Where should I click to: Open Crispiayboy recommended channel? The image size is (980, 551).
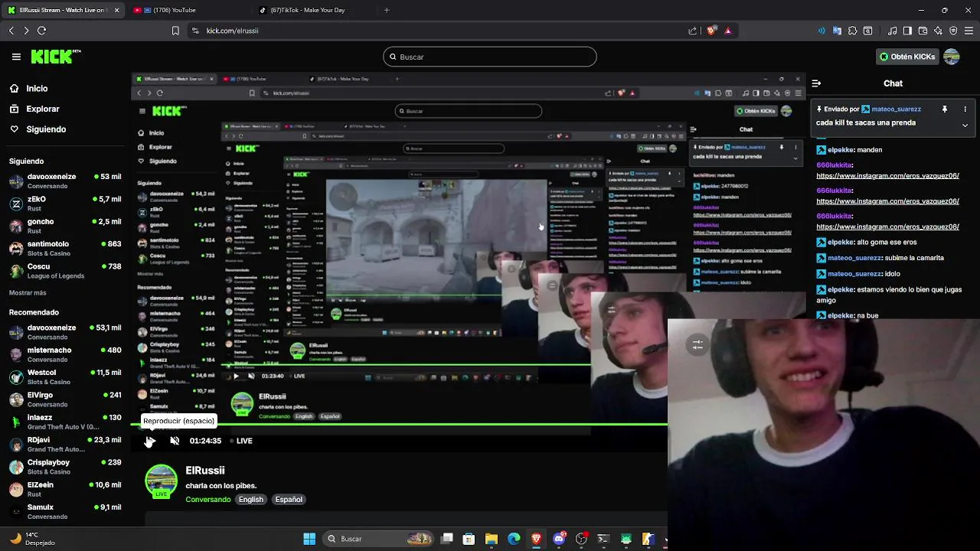coord(65,467)
